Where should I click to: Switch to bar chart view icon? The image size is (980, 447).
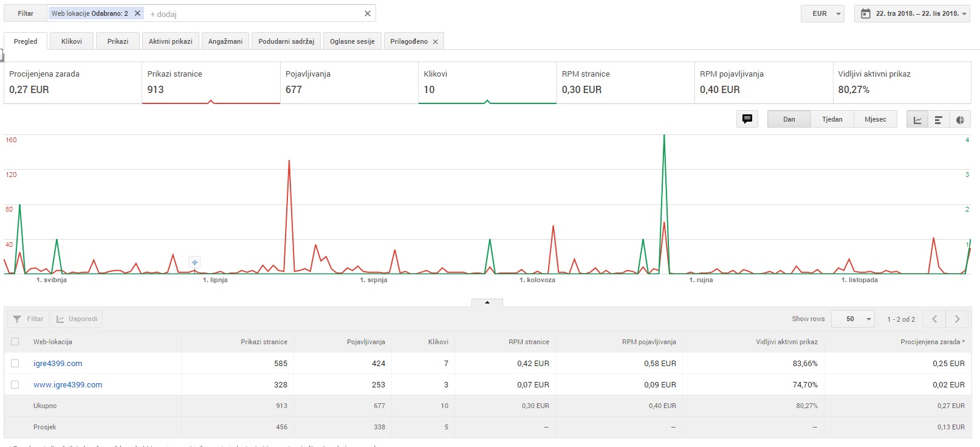click(x=938, y=120)
